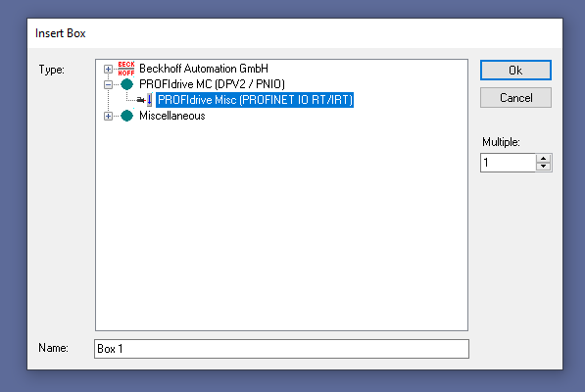Select PROFIdrive Misc (PROFINET IO RT/IRT)
585x392 pixels.
click(255, 100)
